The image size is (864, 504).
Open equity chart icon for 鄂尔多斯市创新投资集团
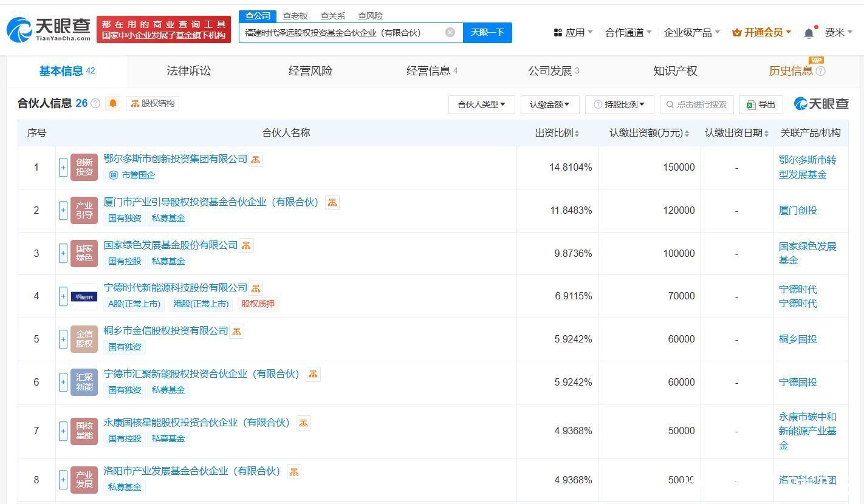tap(256, 159)
